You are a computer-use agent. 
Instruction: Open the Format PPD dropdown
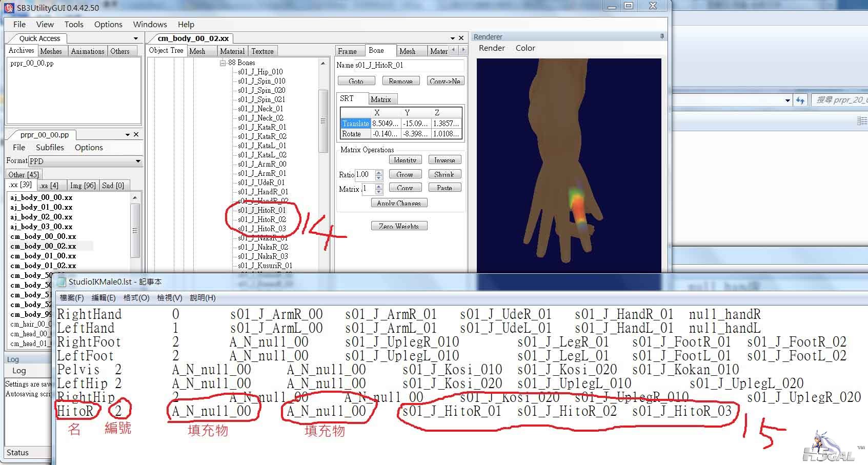point(137,161)
